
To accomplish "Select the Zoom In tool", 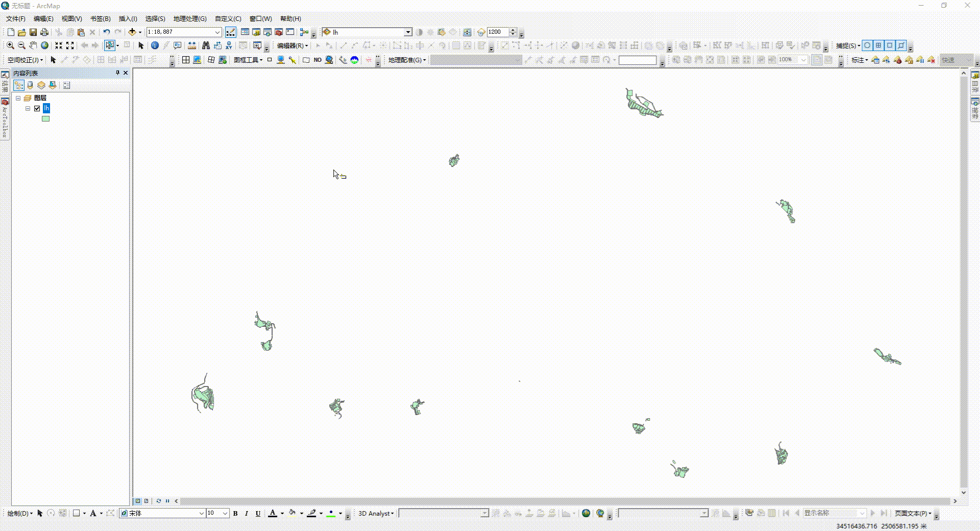I will 10,45.
